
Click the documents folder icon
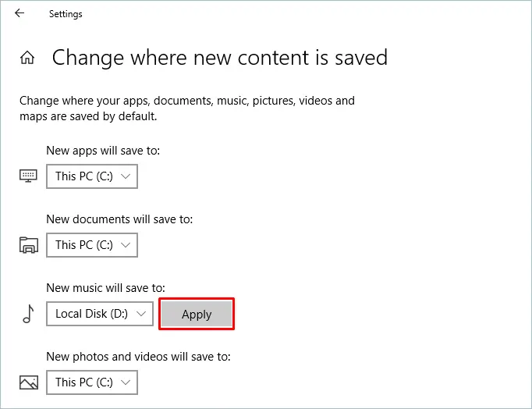[x=29, y=245]
